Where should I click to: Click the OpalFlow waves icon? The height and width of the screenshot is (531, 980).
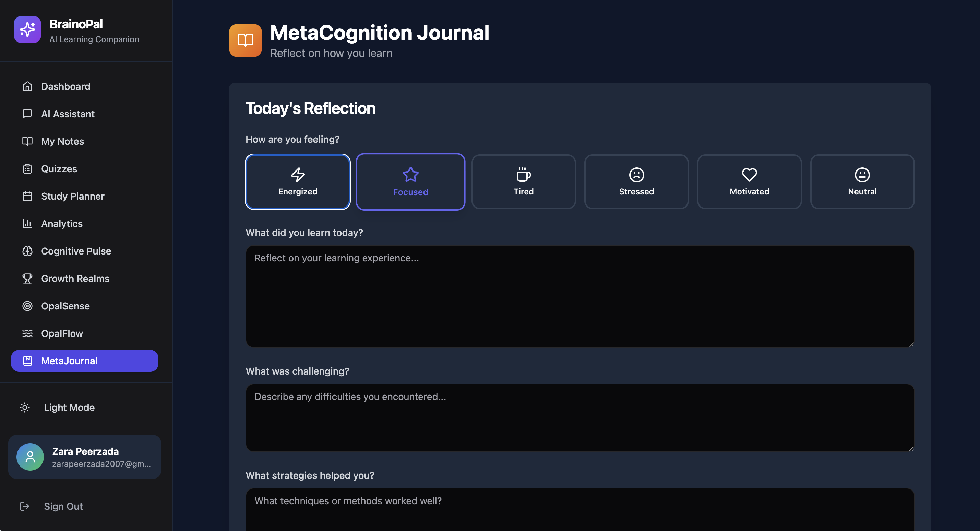[x=27, y=333]
